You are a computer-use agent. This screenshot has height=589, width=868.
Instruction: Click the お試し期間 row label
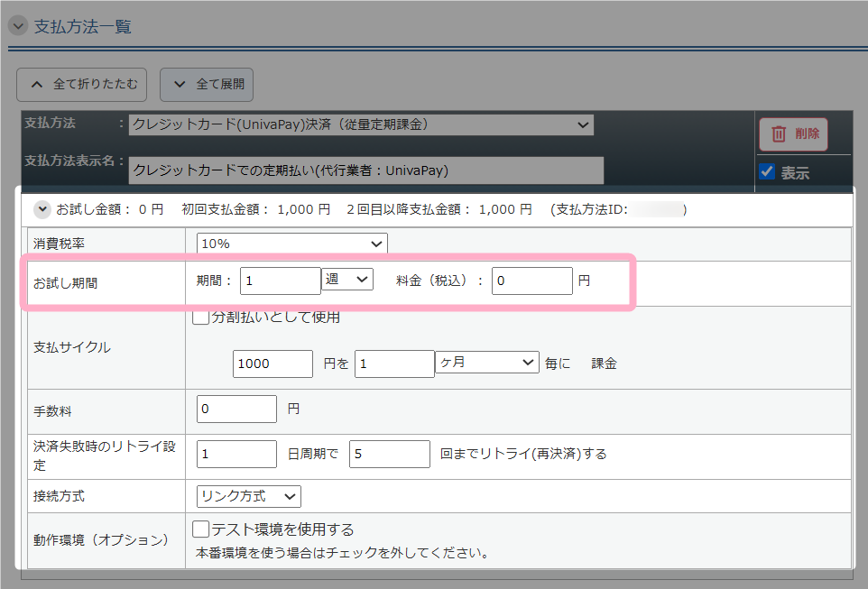(65, 283)
